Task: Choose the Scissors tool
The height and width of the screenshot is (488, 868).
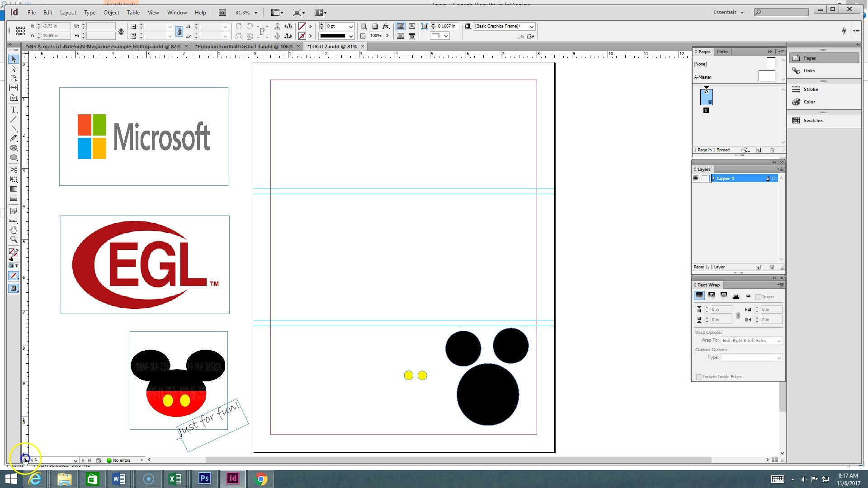Action: point(14,170)
